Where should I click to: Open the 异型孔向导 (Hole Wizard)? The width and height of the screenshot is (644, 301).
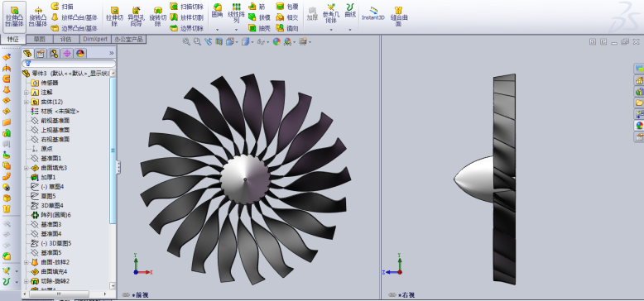tap(136, 17)
